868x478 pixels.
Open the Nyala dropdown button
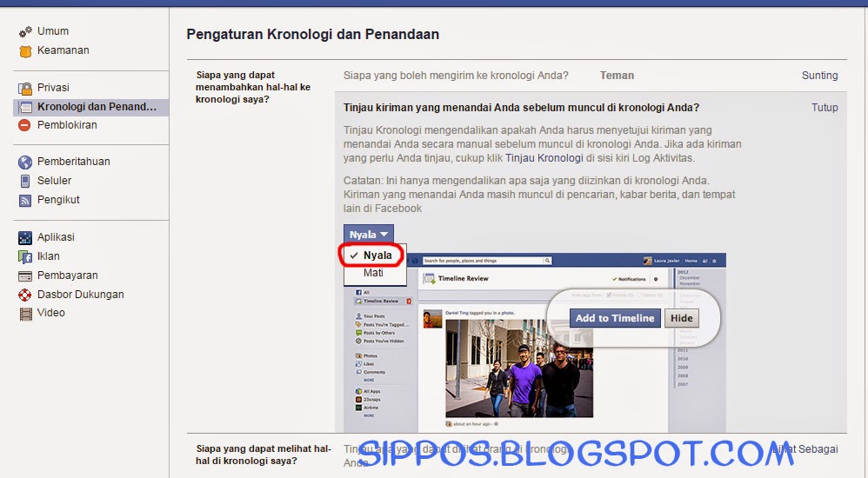369,235
